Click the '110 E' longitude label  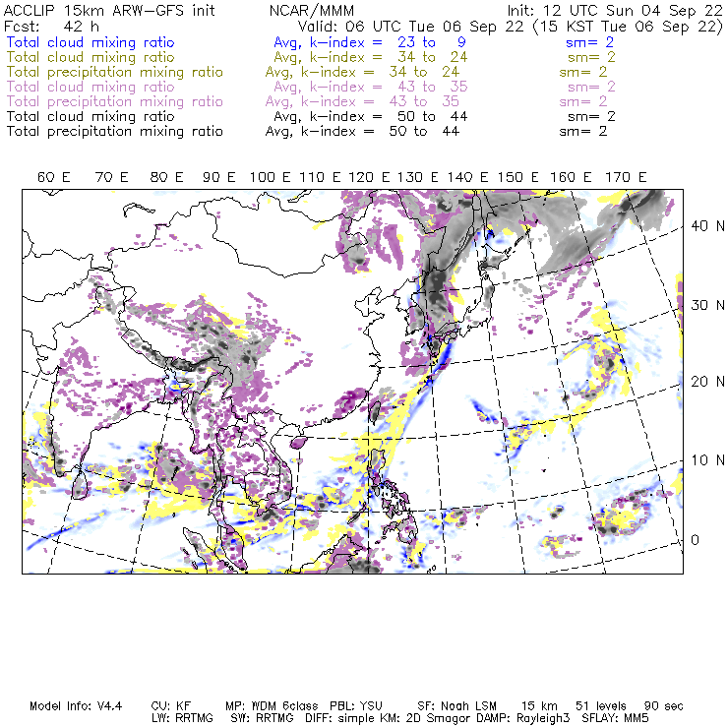pos(320,177)
